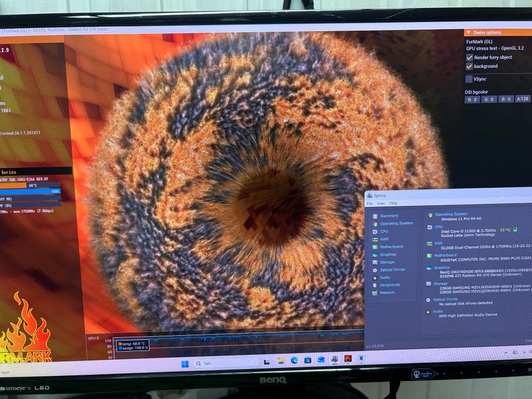Image resolution: width=532 pixels, height=399 pixels.
Task: Click the 'BenQ GW2760HS' monitor line
Action: pos(485,271)
